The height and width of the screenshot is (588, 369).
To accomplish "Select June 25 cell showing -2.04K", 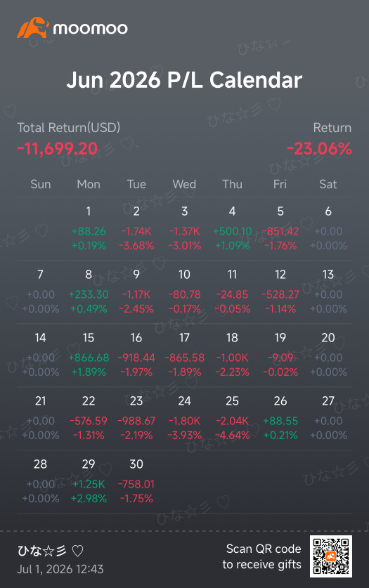I will click(x=232, y=419).
